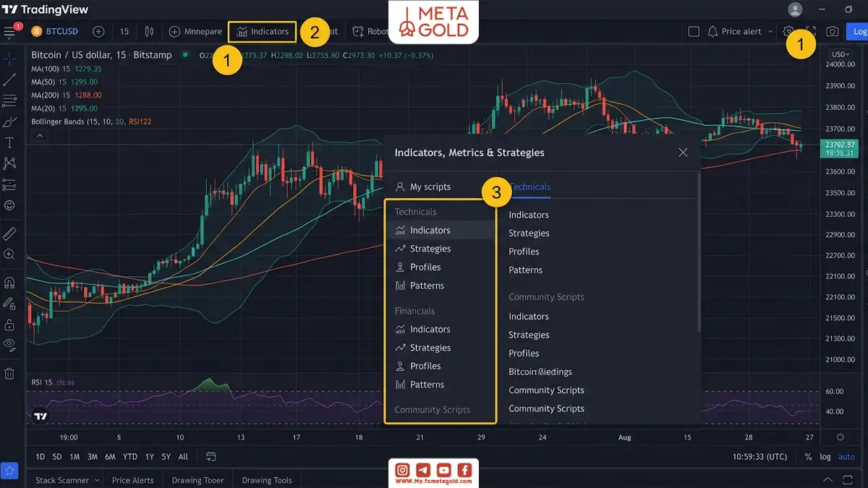Screen dimensions: 868x488
Task: Open the Drawing Tools bottom tab
Action: [x=267, y=480]
